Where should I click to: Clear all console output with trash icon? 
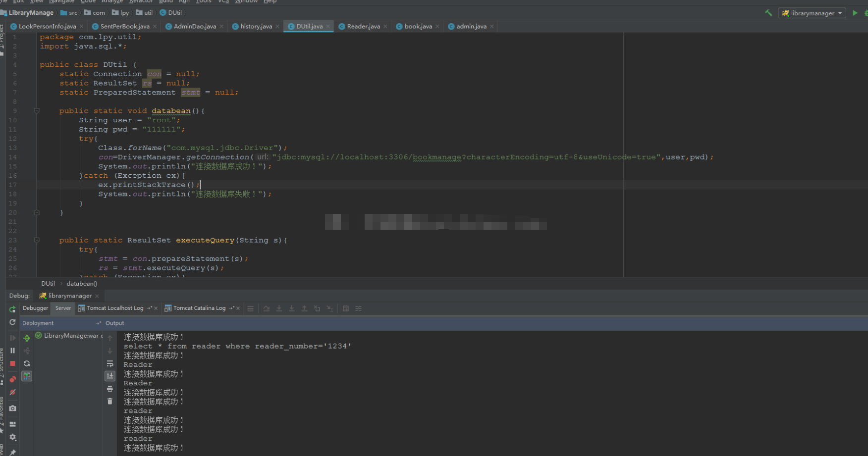pyautogui.click(x=110, y=401)
